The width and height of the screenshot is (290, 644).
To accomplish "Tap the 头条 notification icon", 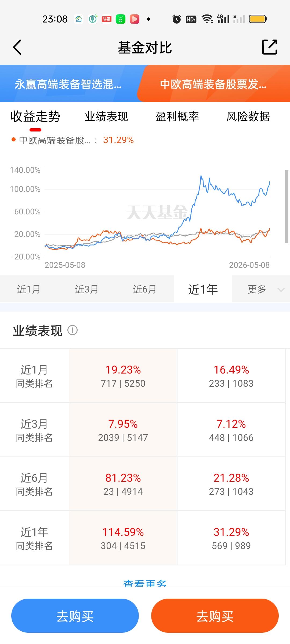I will (107, 19).
